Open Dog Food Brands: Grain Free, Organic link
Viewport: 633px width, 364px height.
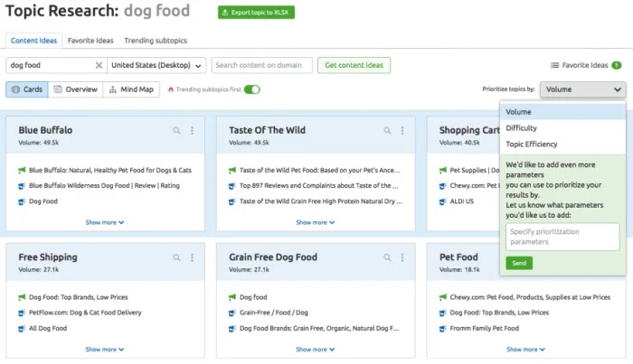click(319, 329)
